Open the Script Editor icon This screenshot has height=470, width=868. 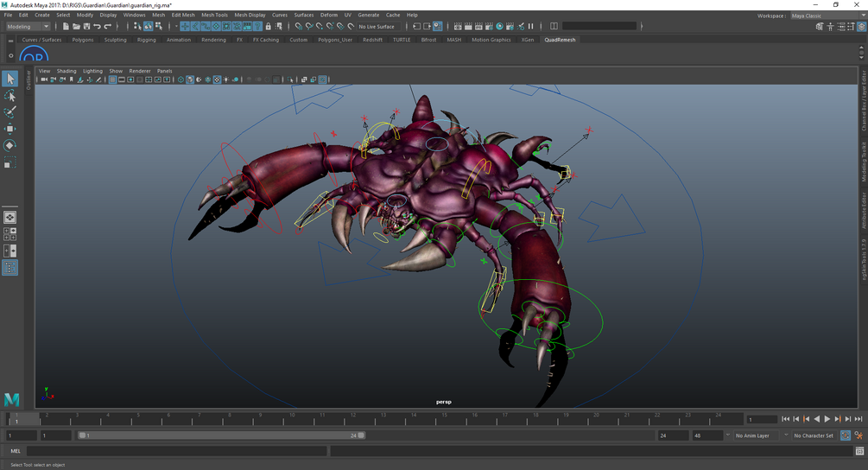point(859,451)
